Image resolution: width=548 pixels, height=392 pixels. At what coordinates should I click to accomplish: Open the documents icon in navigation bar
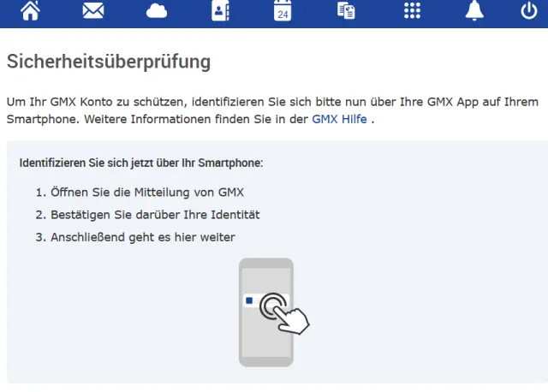346,10
